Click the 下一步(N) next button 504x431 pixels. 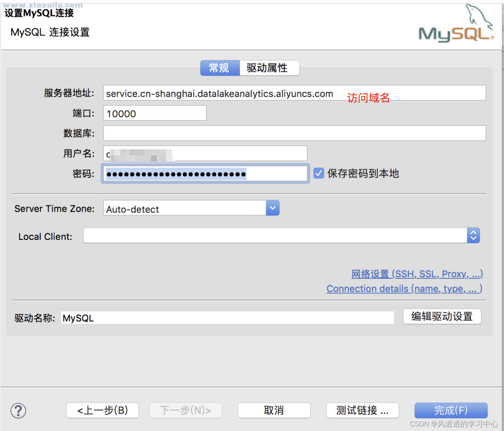[x=185, y=410]
